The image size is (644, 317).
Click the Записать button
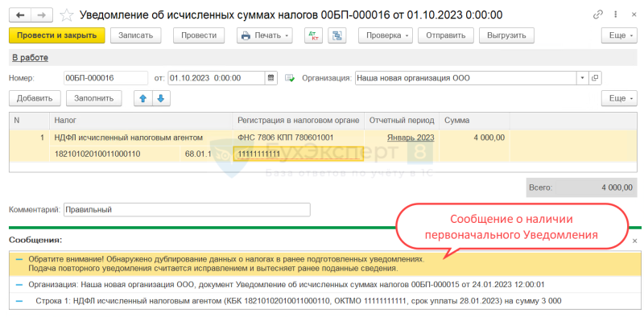tap(135, 35)
